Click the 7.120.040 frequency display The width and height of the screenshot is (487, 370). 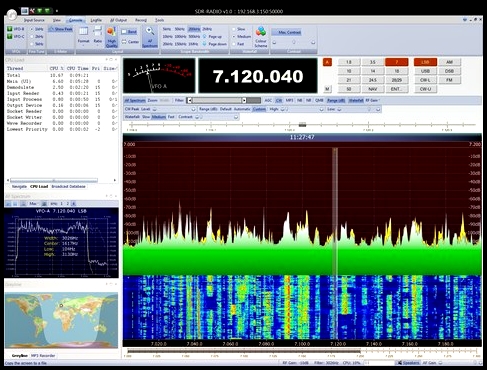point(258,76)
